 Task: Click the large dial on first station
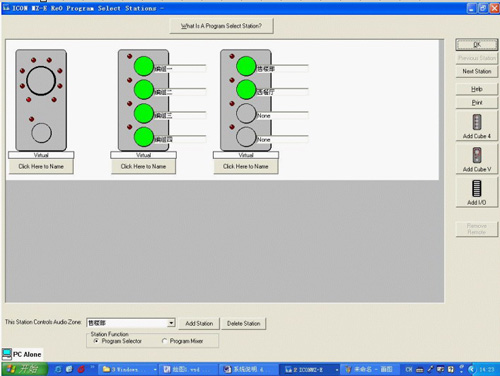(x=41, y=80)
